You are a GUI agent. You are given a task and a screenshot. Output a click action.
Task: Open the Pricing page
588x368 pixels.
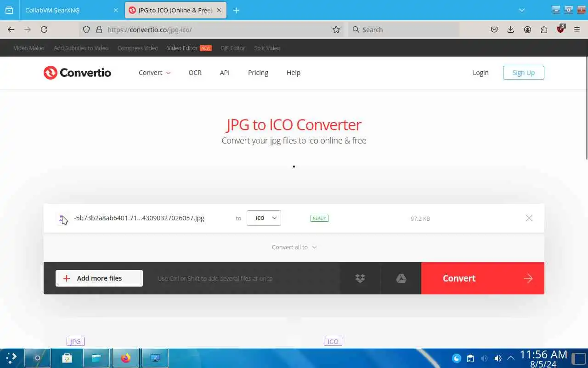[258, 73]
